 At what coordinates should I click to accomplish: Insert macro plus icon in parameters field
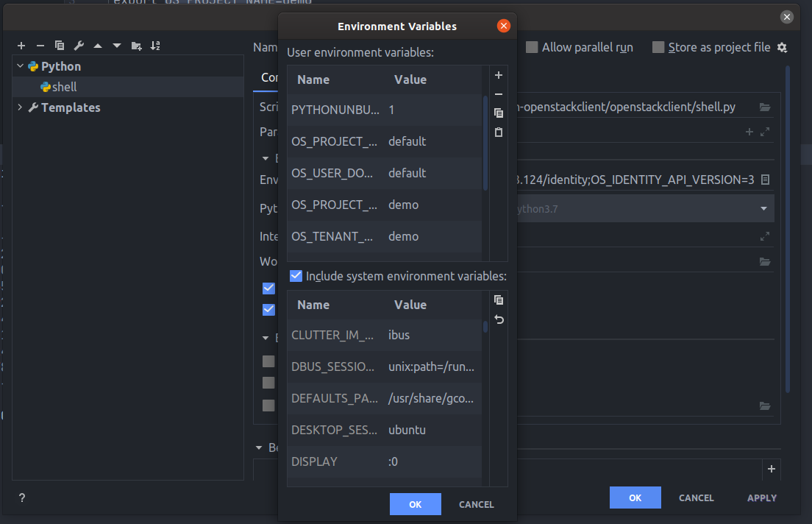click(x=749, y=132)
